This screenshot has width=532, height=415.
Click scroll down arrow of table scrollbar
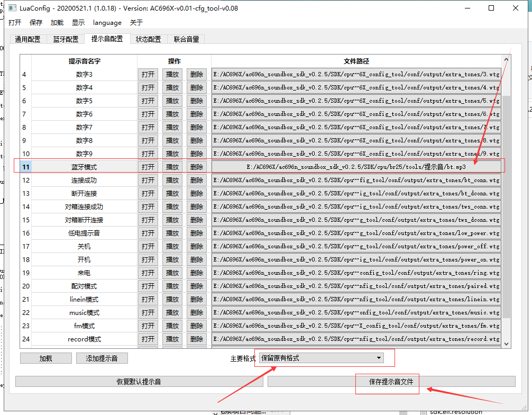[506, 344]
